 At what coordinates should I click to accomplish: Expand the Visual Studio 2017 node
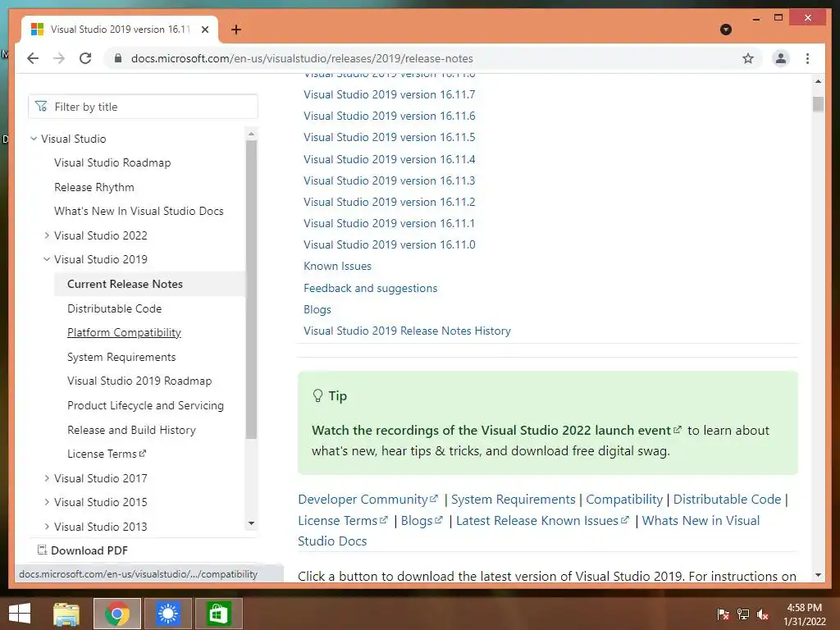pyautogui.click(x=47, y=478)
